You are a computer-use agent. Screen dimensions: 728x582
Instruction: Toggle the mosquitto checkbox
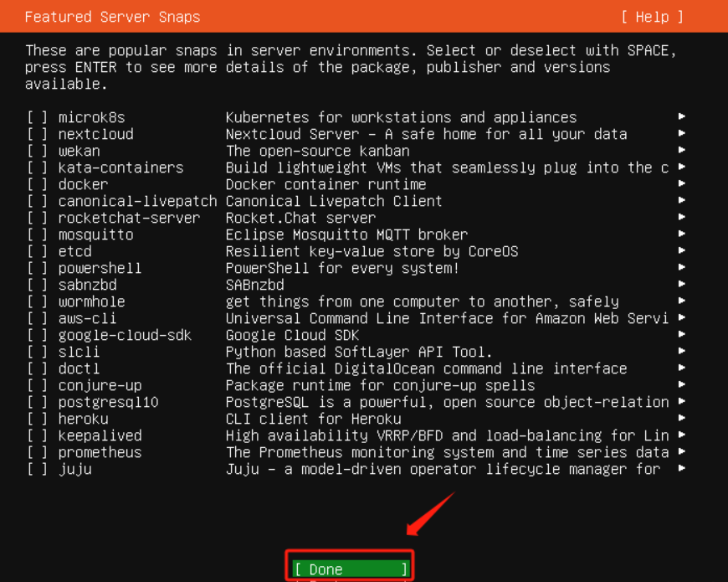(x=37, y=234)
